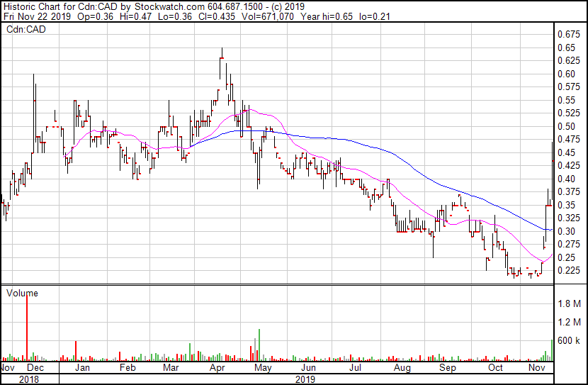Viewport: 588px width, 385px height.
Task: Click the 0.30 price axis label
Action: (566, 231)
